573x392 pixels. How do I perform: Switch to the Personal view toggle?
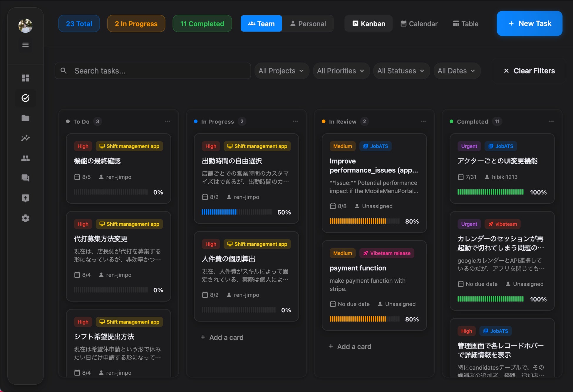pyautogui.click(x=308, y=24)
